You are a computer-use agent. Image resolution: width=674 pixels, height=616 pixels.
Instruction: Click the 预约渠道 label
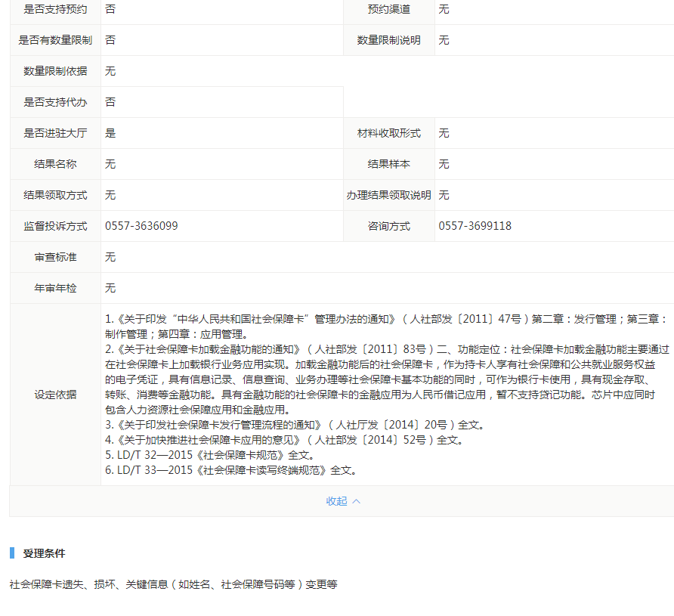pos(389,9)
